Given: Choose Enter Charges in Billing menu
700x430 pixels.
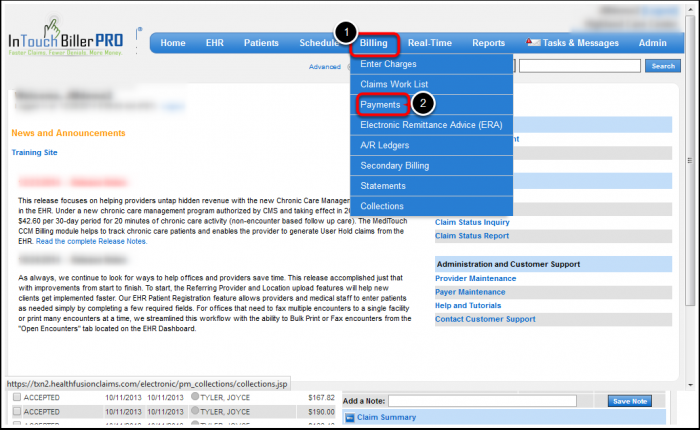Looking at the screenshot, I should [x=388, y=64].
